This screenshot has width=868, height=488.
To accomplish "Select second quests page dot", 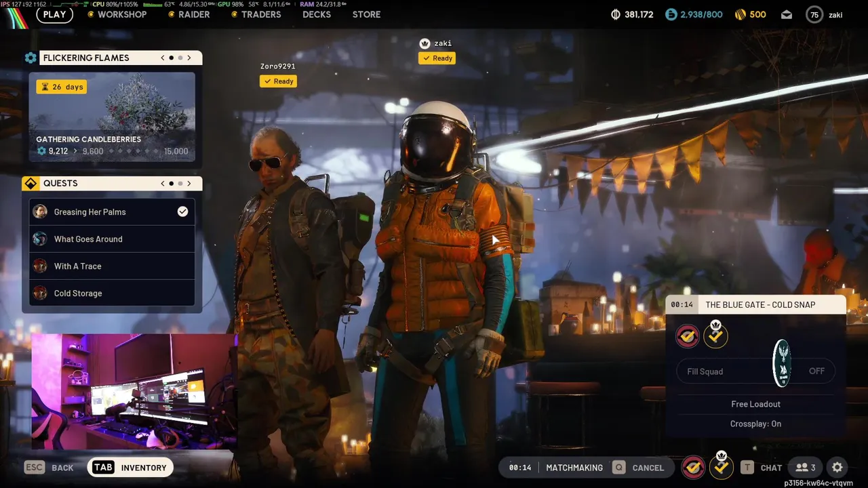I will (x=180, y=183).
